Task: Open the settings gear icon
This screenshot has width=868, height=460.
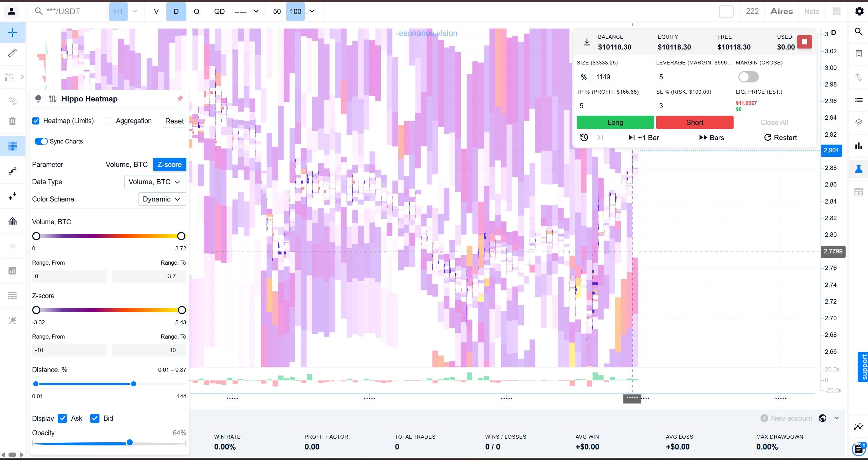Action: (x=859, y=11)
